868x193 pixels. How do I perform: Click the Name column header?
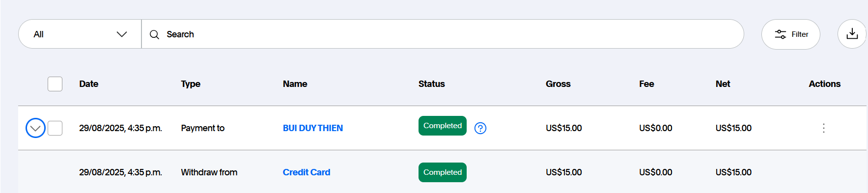[295, 84]
